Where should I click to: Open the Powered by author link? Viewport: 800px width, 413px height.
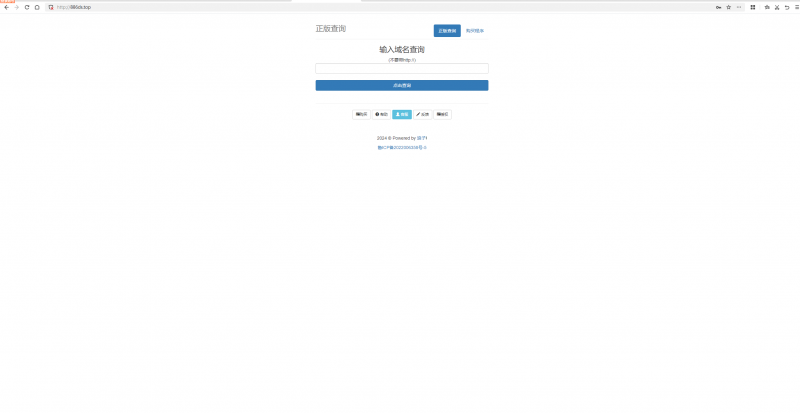click(x=422, y=138)
